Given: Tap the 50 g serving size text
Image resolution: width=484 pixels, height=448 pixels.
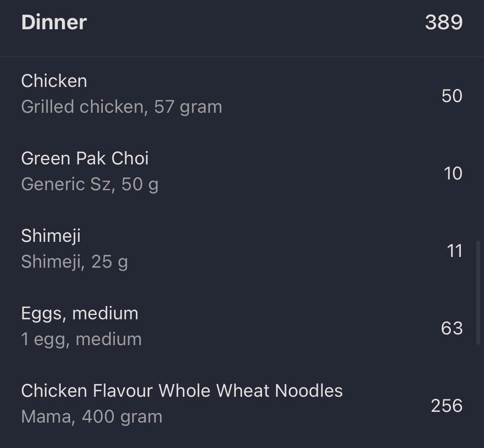Looking at the screenshot, I should [140, 184].
